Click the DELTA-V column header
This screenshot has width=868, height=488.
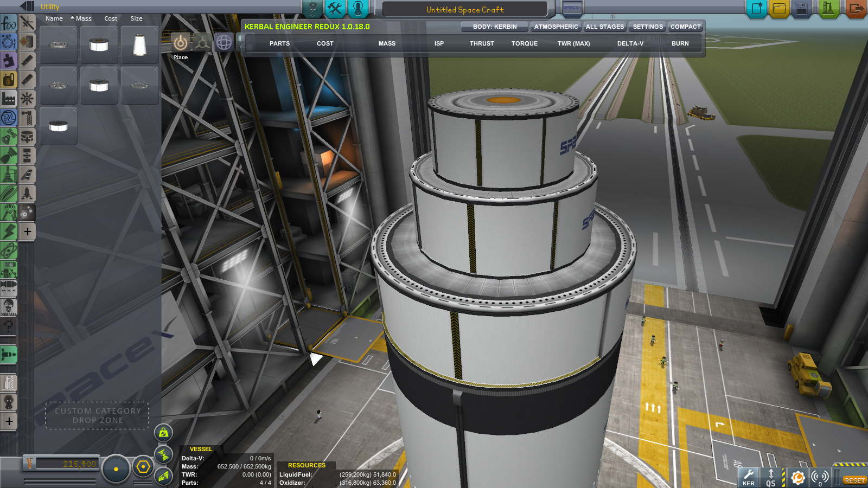(630, 43)
